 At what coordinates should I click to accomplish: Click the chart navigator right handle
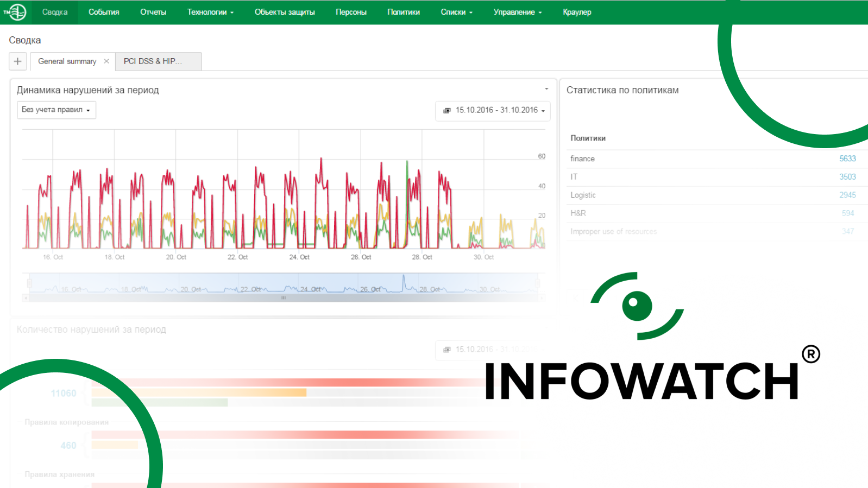(538, 283)
